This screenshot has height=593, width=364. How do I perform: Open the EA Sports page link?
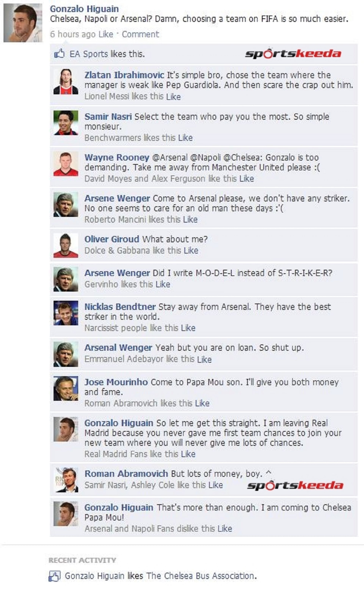[89, 54]
